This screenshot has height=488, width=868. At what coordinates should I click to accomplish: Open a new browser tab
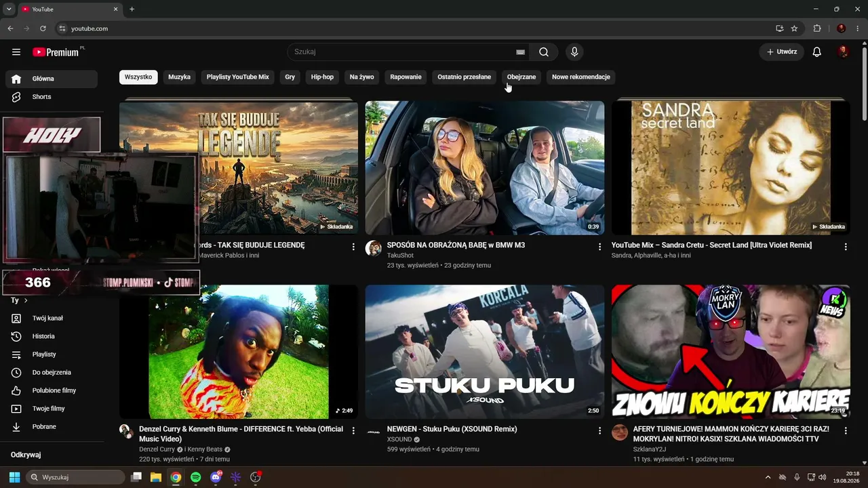point(132,9)
